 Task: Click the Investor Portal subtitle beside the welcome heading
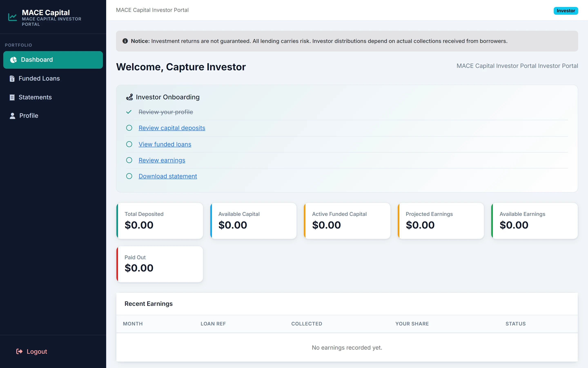click(x=517, y=66)
